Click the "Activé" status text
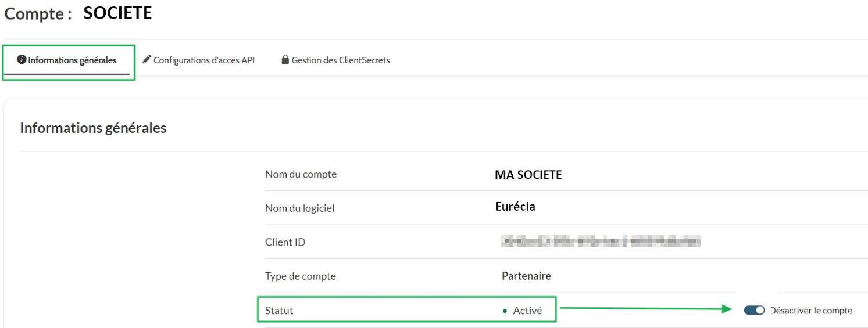 pyautogui.click(x=527, y=311)
